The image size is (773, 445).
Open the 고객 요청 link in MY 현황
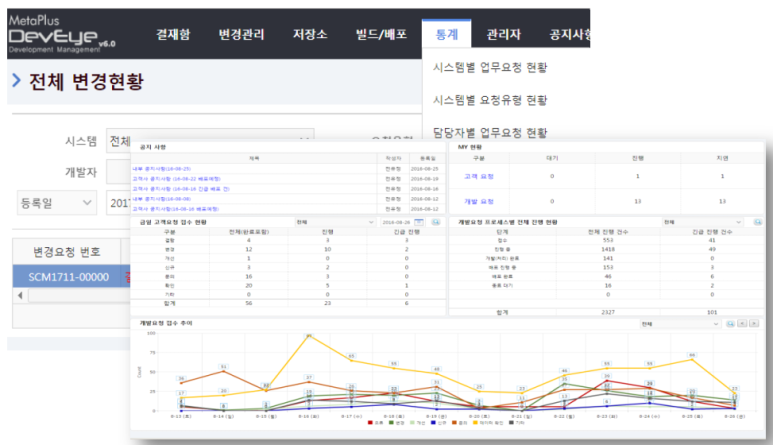click(x=479, y=176)
